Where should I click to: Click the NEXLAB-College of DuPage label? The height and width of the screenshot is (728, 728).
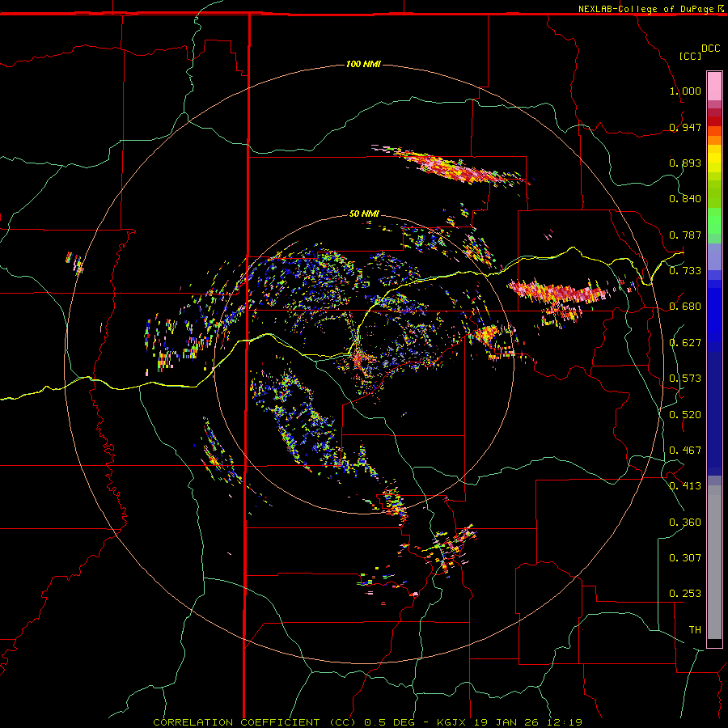[647, 9]
